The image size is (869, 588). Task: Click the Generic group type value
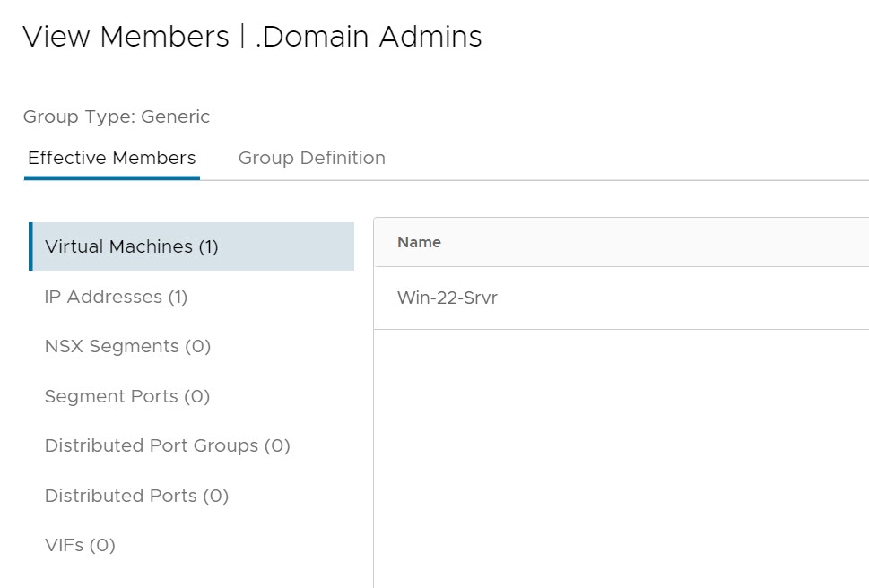pos(176,117)
